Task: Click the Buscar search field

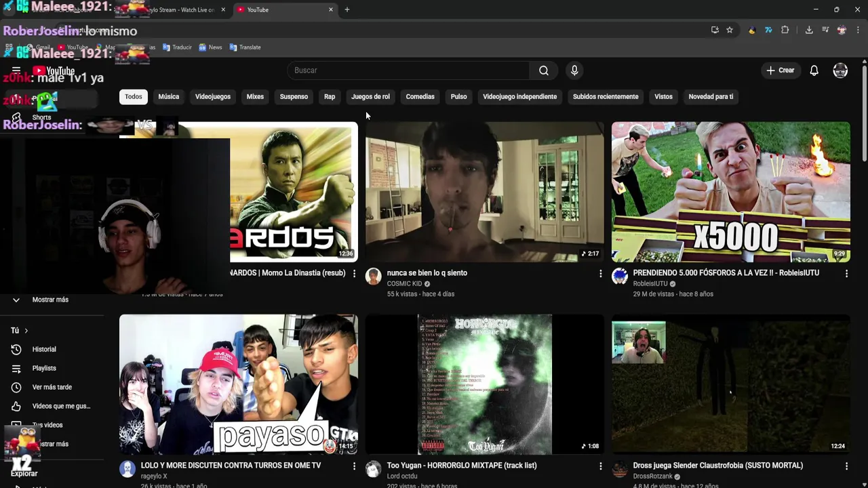Action: pyautogui.click(x=408, y=70)
